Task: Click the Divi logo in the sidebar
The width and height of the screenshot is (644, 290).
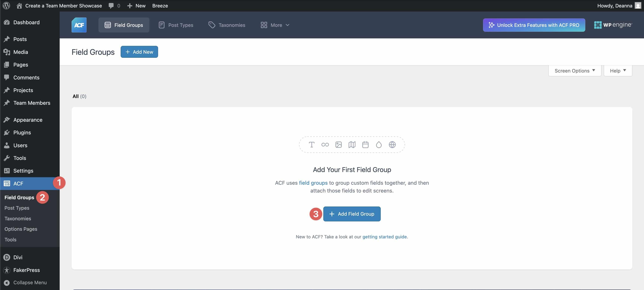Action: coord(7,257)
